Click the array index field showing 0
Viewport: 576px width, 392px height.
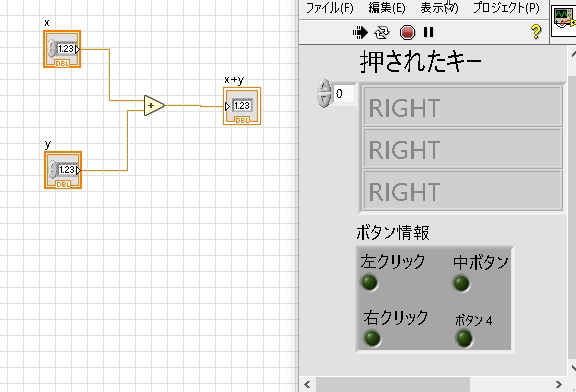pyautogui.click(x=344, y=94)
